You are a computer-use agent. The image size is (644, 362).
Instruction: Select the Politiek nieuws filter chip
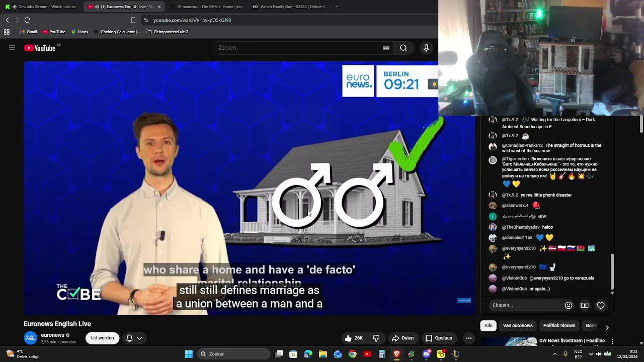coord(559,326)
